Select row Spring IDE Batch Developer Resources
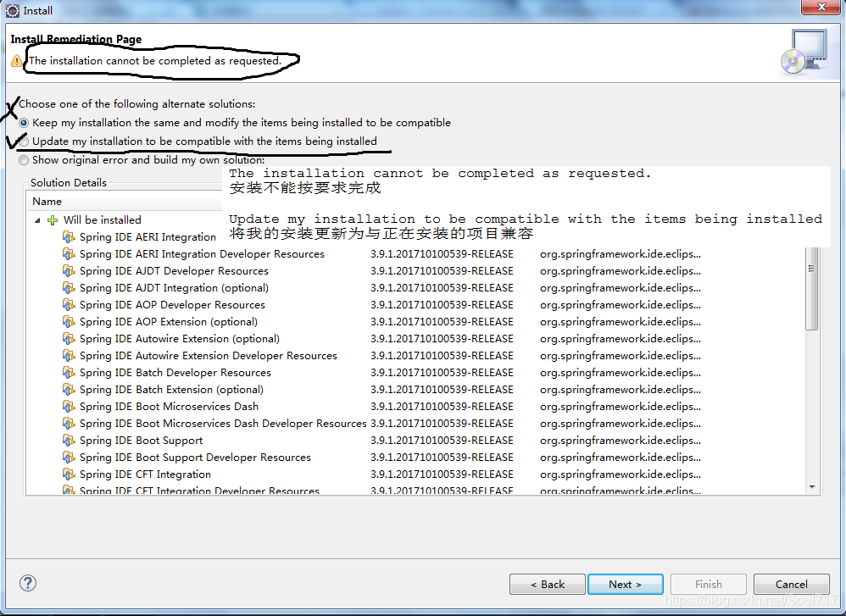This screenshot has height=616, width=846. tap(415, 372)
